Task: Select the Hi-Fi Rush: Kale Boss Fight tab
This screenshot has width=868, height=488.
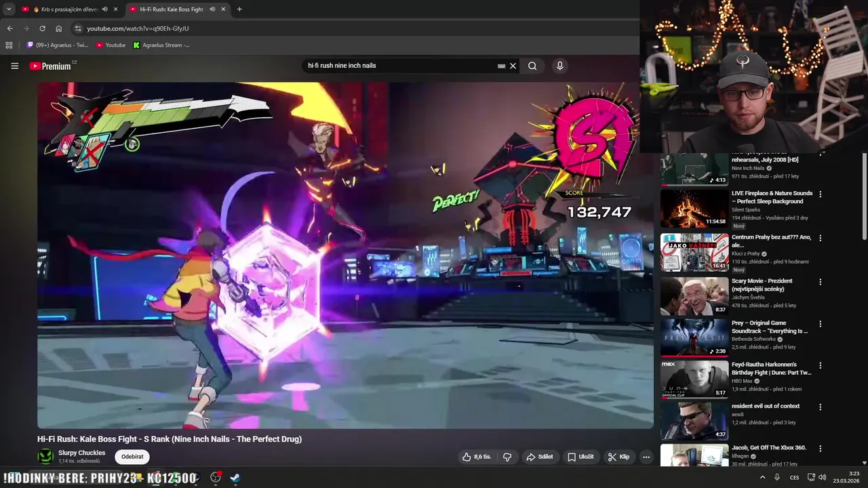Action: click(172, 9)
